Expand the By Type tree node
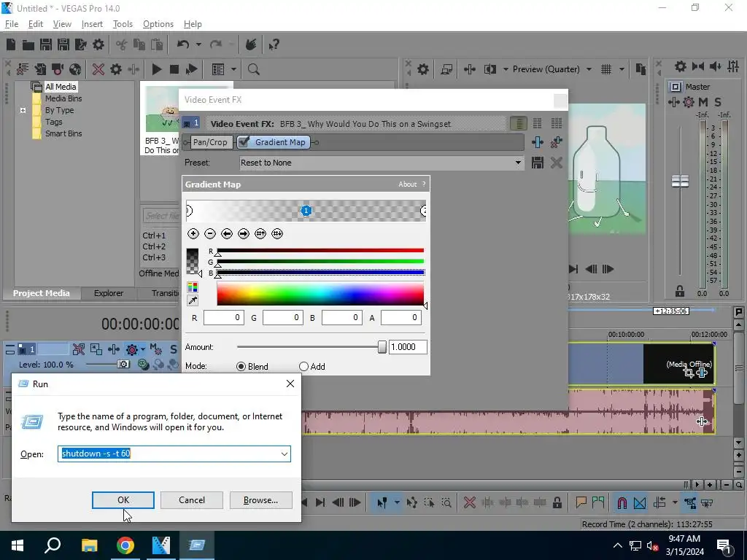The image size is (747, 560). (x=23, y=110)
